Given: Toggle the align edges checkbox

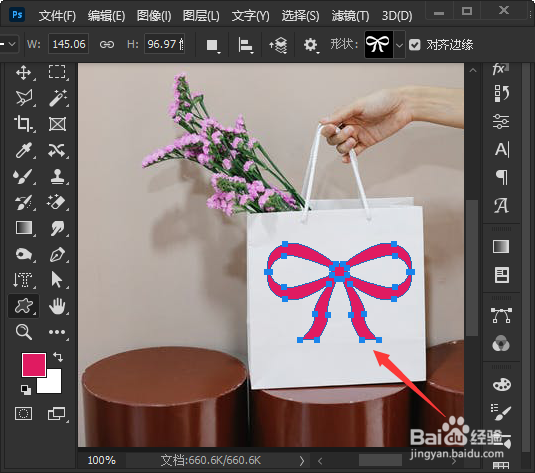Looking at the screenshot, I should coord(415,45).
